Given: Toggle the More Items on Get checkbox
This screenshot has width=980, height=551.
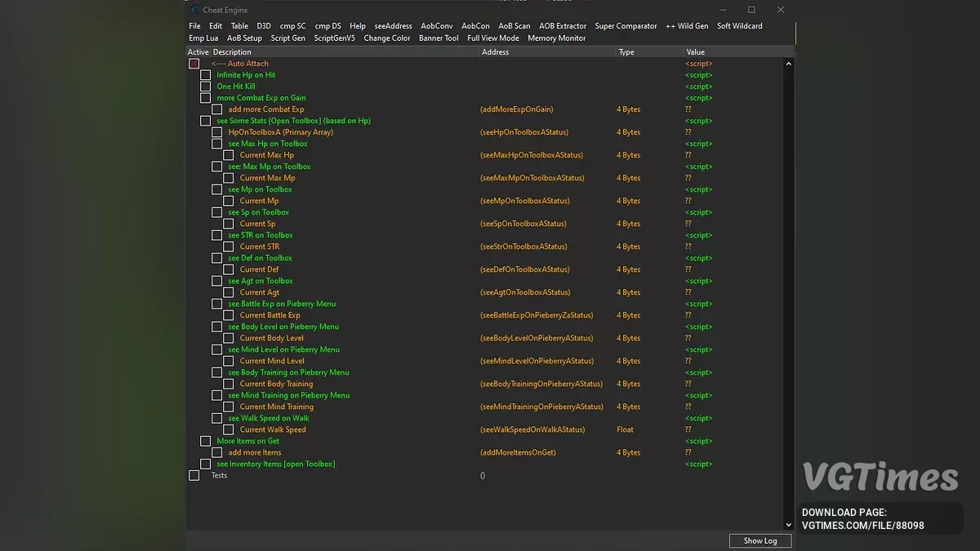Looking at the screenshot, I should (x=206, y=441).
